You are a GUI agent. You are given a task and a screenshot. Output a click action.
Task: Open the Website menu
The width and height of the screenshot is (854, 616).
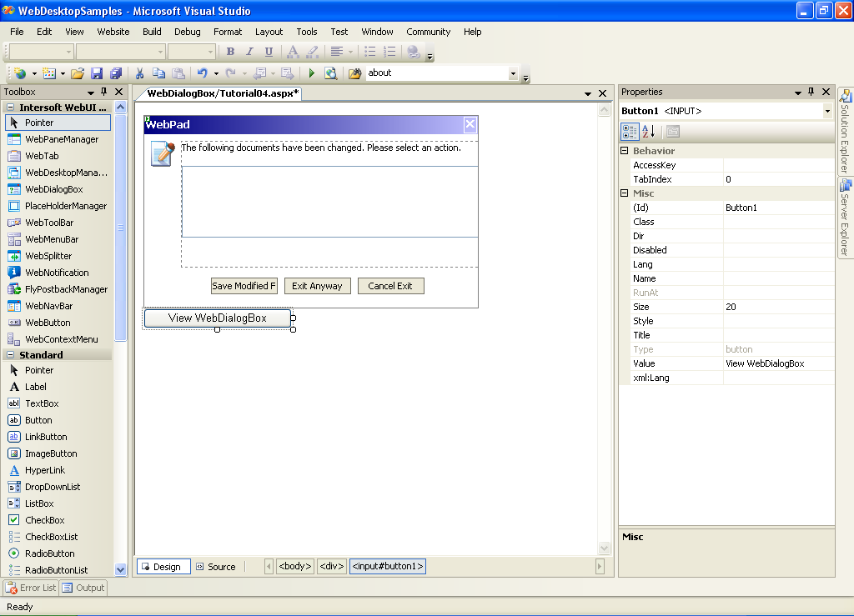click(113, 32)
